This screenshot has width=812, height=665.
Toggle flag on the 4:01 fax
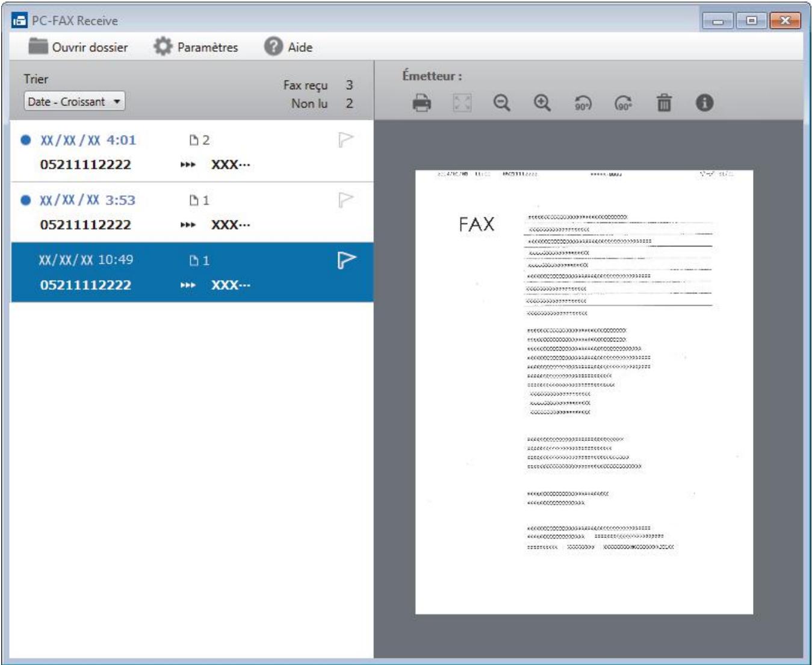346,140
